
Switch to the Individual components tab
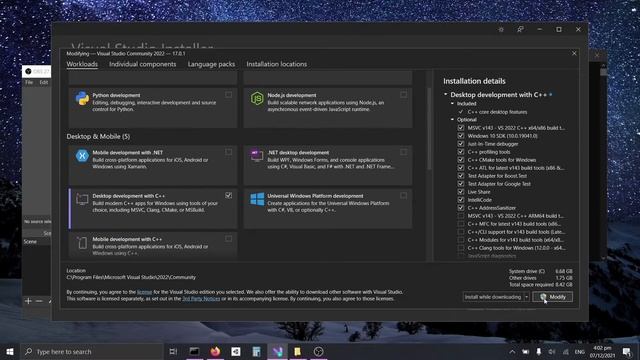pos(142,64)
